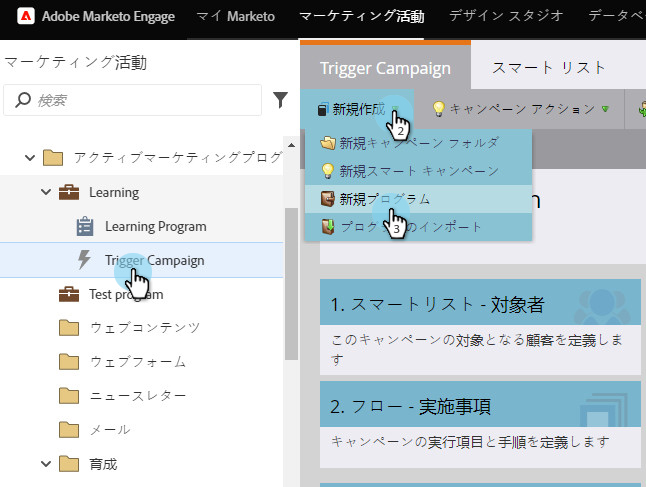
Task: Choose 新規スマート キャンペーン menu item
Action: pos(418,171)
